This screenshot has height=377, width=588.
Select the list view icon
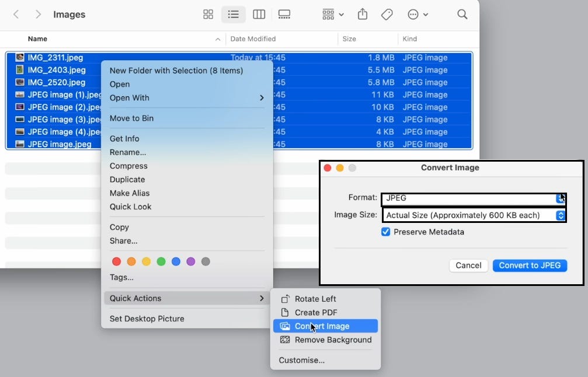[234, 14]
